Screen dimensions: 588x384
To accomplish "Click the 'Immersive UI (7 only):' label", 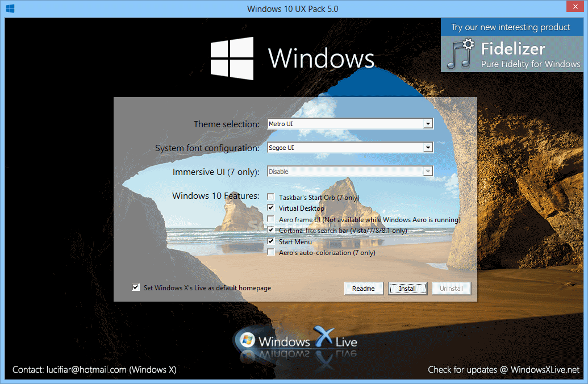I will click(216, 172).
